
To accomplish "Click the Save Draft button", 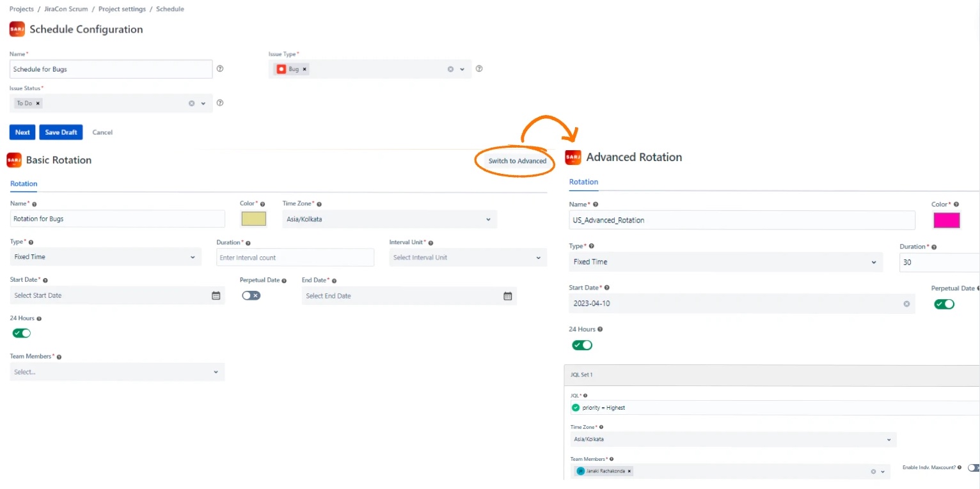I will pyautogui.click(x=61, y=132).
